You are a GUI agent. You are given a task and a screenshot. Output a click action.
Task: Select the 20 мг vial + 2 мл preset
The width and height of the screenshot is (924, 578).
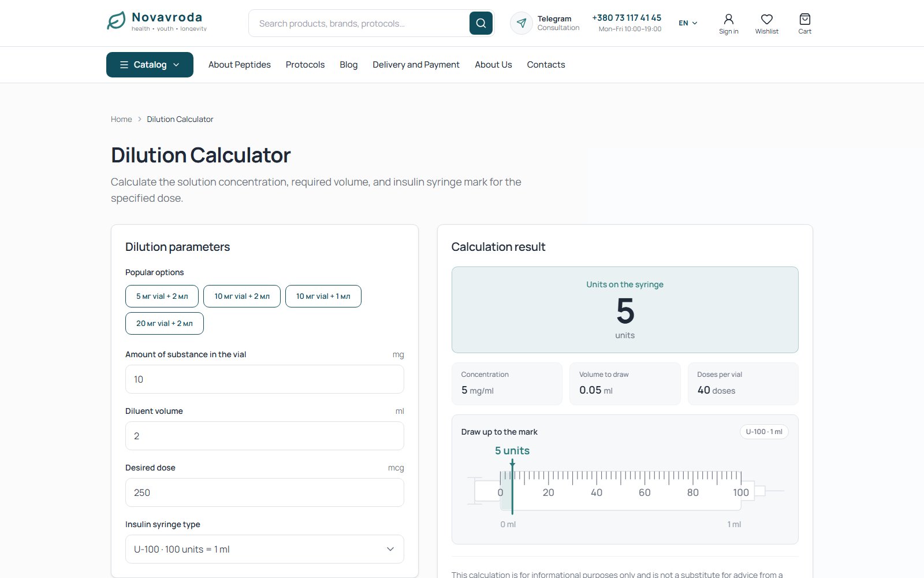pyautogui.click(x=165, y=323)
